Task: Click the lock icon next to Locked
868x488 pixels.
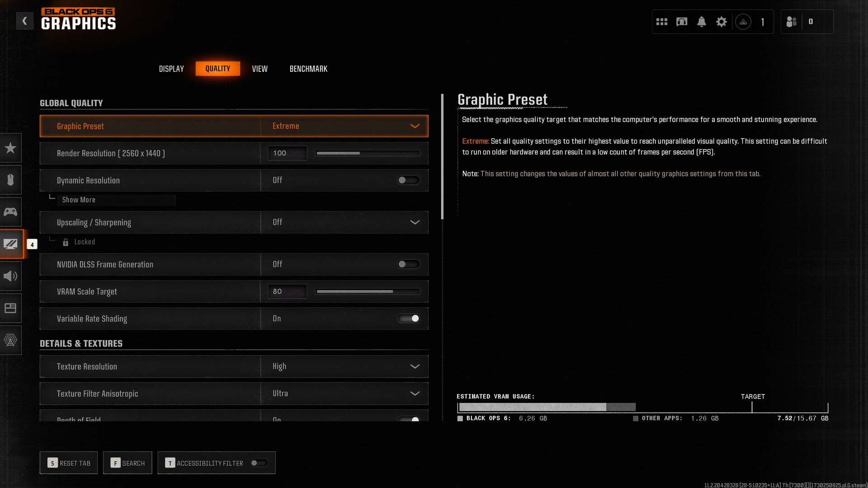Action: coord(66,242)
